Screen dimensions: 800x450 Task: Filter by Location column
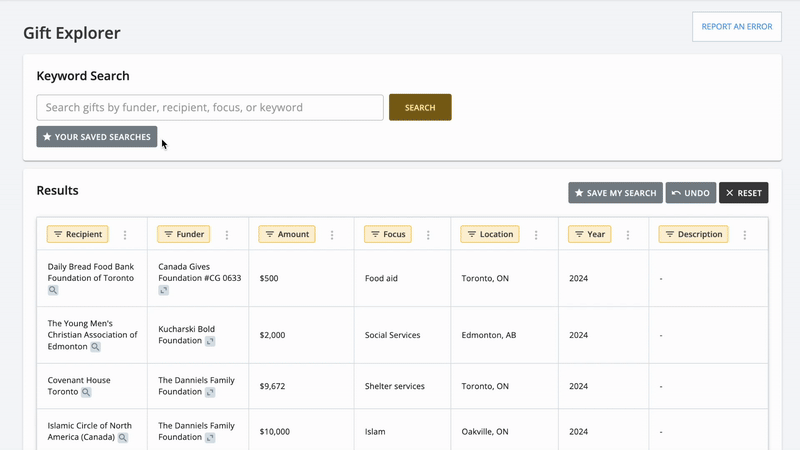tap(490, 235)
